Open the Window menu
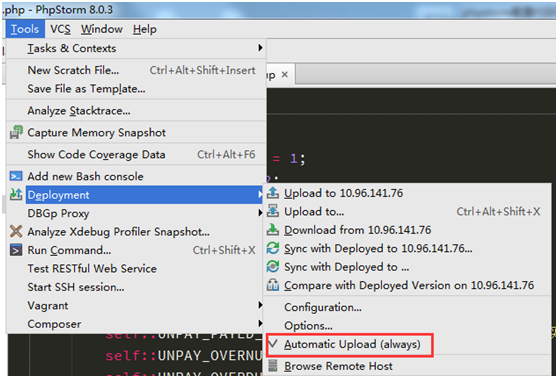 102,29
